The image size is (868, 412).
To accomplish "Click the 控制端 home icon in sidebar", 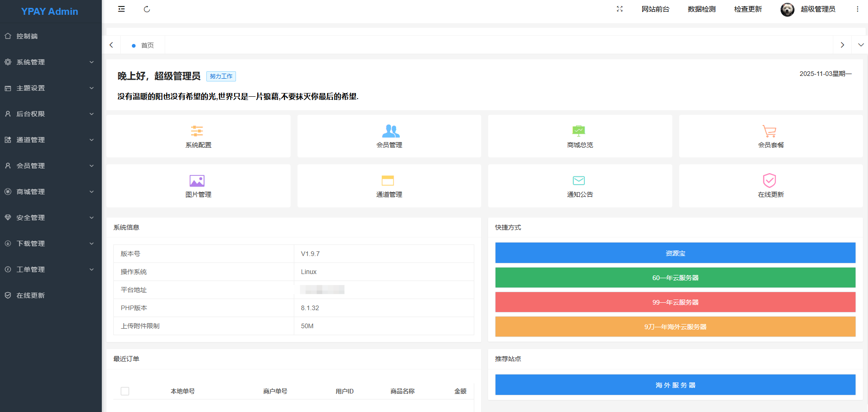I will pos(8,36).
